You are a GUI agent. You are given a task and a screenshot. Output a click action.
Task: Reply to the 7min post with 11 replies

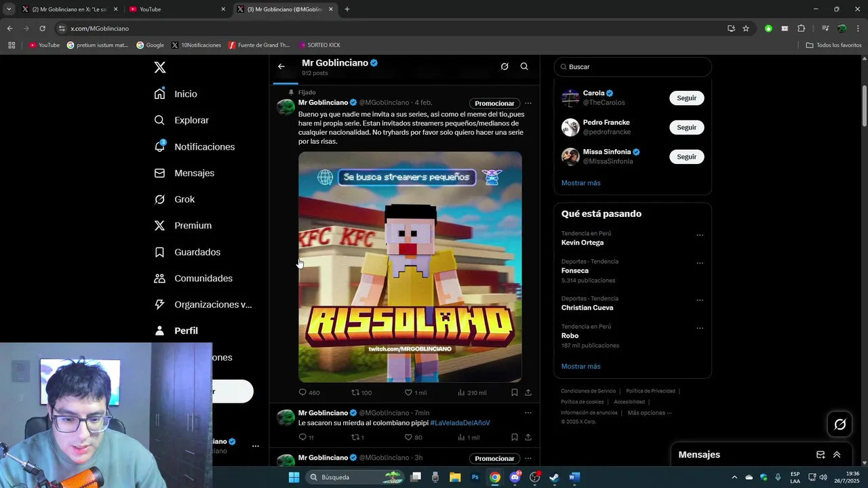coord(307,438)
